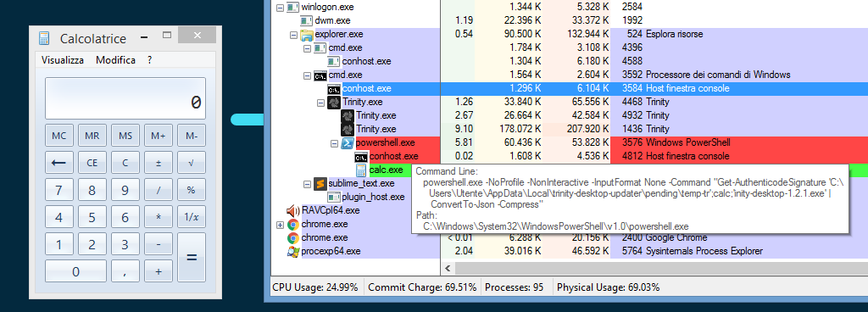Click Commit Charge 69.51% status entry
The height and width of the screenshot is (312, 868).
tap(422, 287)
